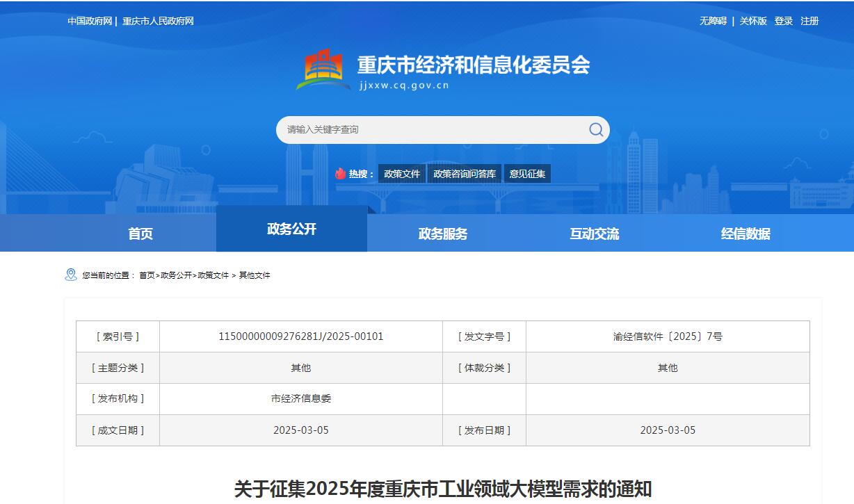Open the 政务服务 menu
Image resolution: width=854 pixels, height=504 pixels.
click(442, 234)
